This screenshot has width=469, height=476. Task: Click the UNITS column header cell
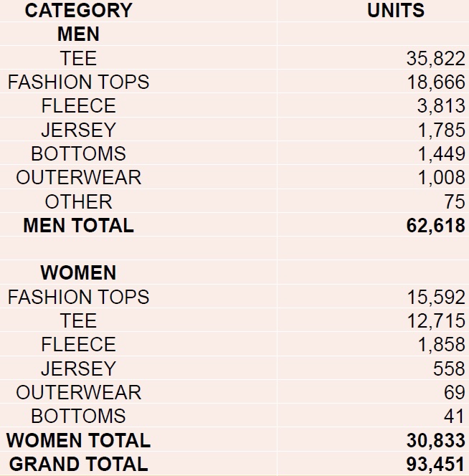(x=396, y=11)
